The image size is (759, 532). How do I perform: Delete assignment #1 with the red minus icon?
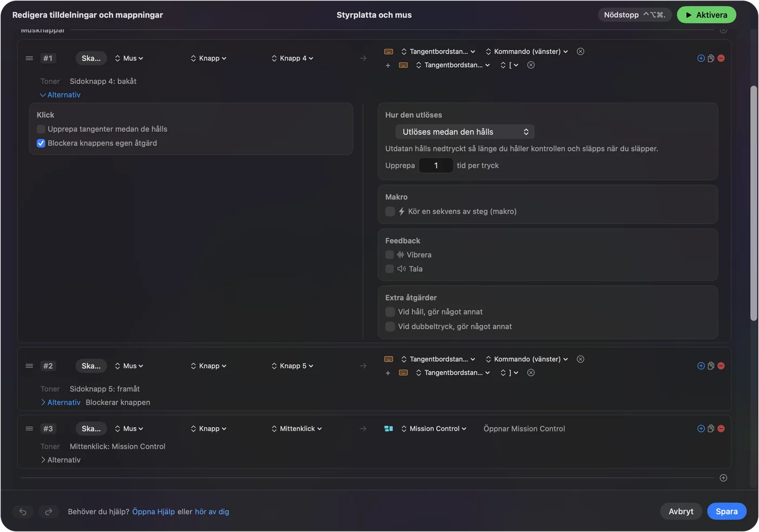coord(721,59)
